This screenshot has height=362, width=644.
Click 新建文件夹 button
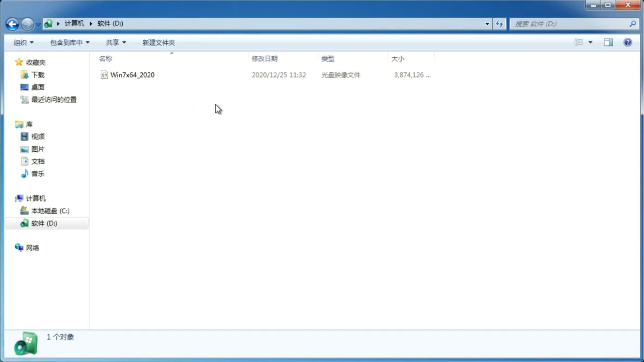coord(158,42)
